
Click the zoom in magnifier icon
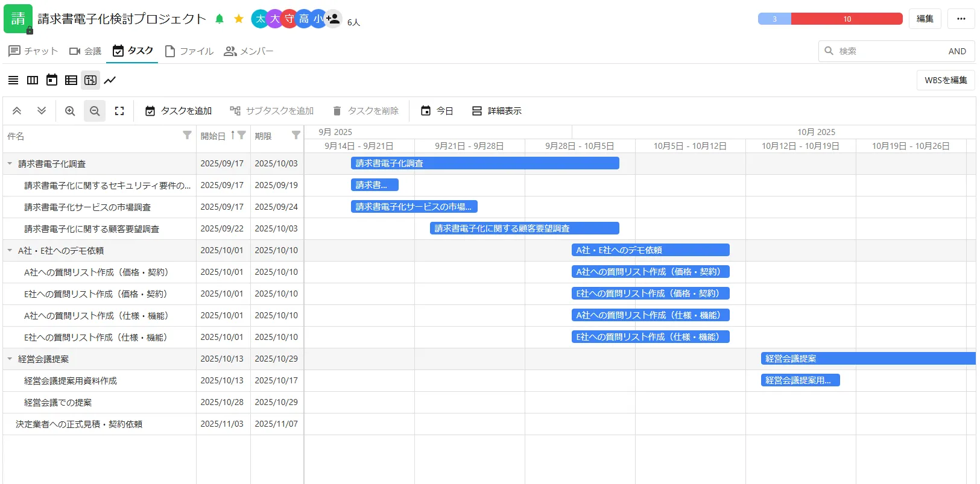pyautogui.click(x=70, y=111)
